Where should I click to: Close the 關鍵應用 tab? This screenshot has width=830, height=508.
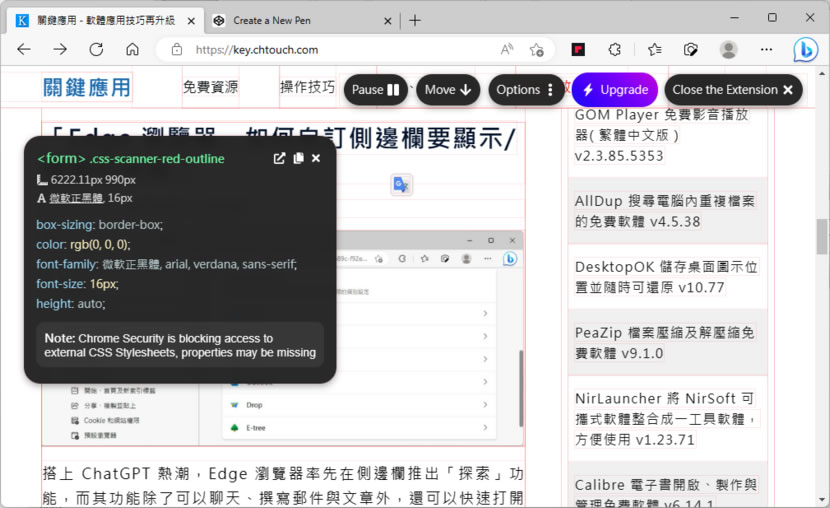coord(192,21)
